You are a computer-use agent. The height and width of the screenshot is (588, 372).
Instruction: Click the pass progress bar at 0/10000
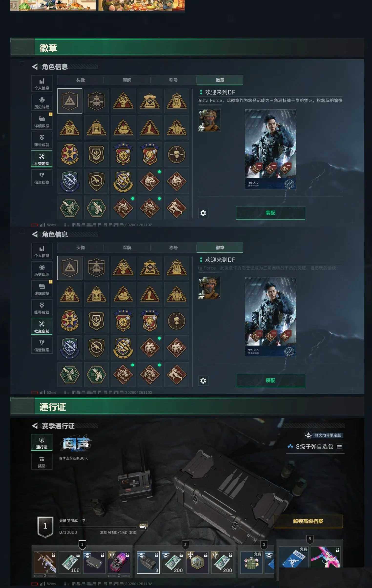[98, 527]
